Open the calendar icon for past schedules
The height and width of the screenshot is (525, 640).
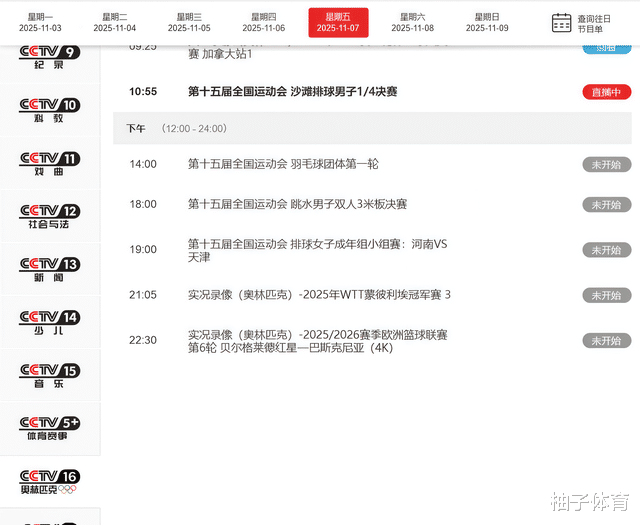[x=561, y=23]
